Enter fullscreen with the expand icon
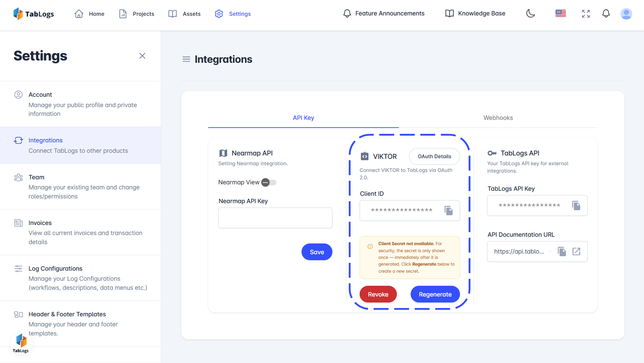The width and height of the screenshot is (644, 363). pos(586,14)
